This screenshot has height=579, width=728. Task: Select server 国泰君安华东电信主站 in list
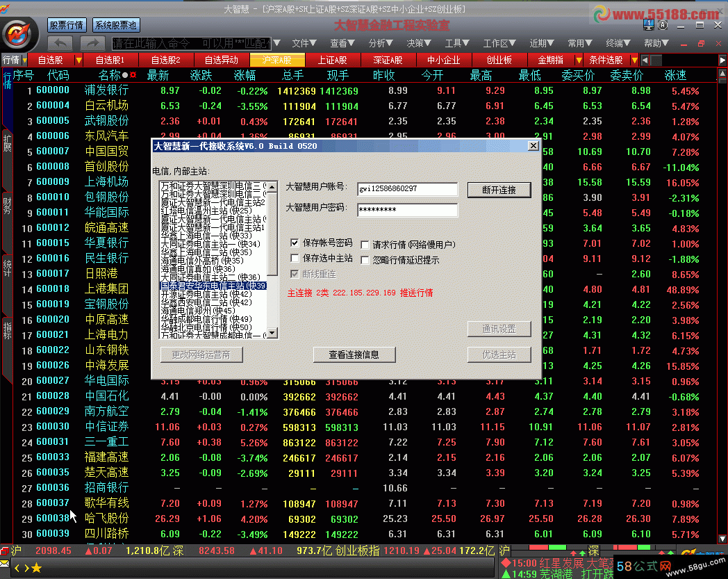coord(213,286)
